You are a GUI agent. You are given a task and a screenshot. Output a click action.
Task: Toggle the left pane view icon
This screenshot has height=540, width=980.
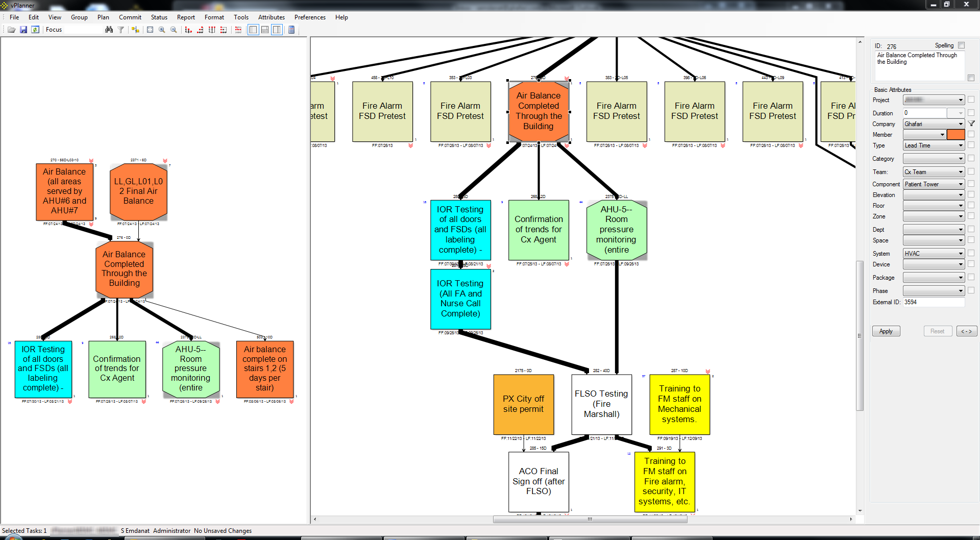[x=253, y=30]
